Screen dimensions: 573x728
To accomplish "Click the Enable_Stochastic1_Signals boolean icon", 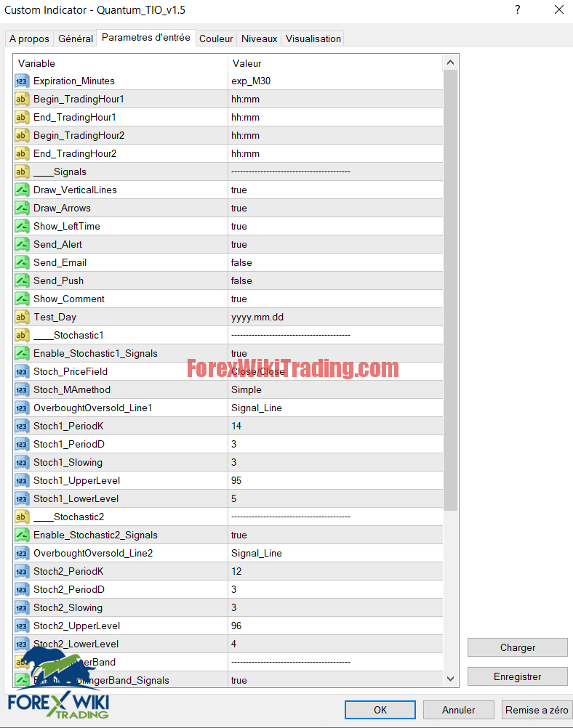I will 22,353.
